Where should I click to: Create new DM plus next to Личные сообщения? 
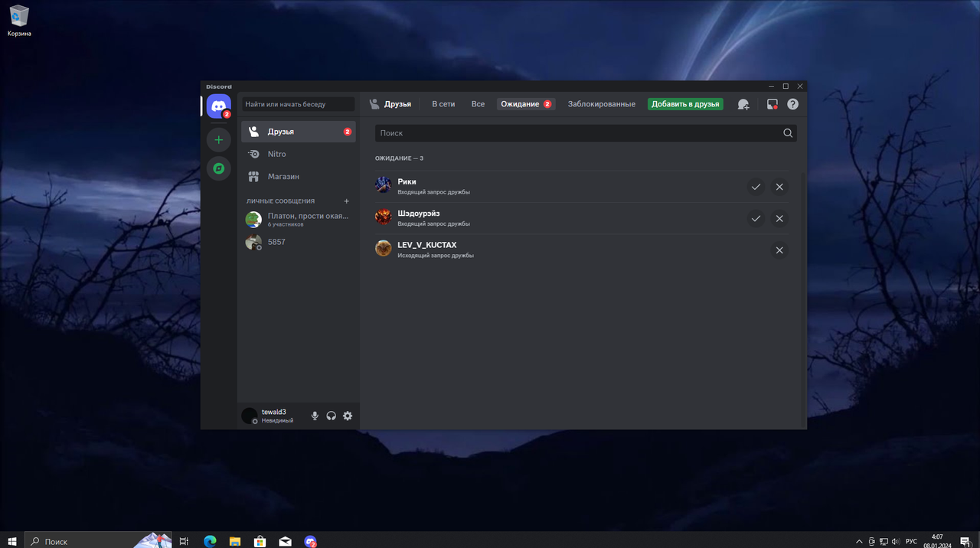pos(347,201)
